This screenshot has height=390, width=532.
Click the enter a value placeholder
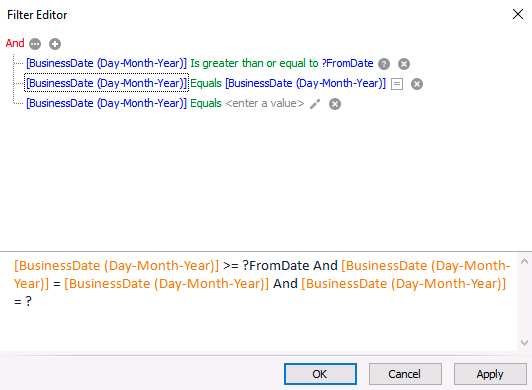click(x=265, y=103)
